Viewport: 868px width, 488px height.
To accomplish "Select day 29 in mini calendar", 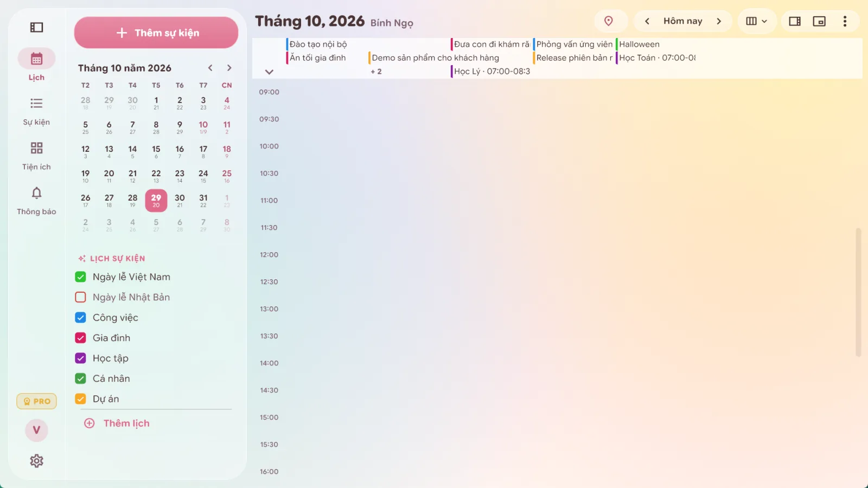I will 156,200.
